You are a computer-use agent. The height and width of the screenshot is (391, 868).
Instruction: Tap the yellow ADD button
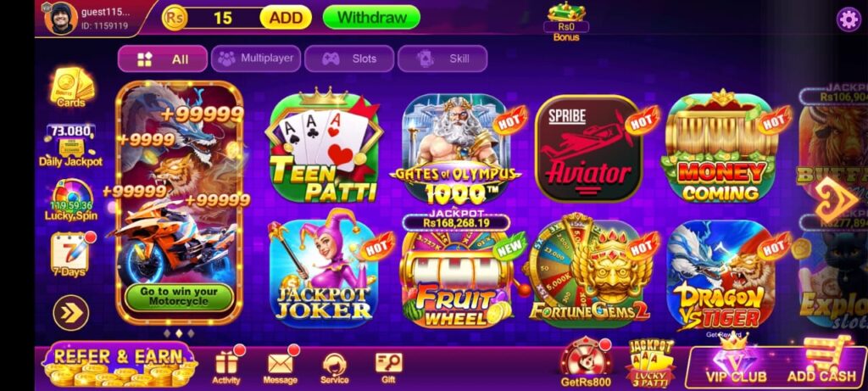(x=286, y=18)
